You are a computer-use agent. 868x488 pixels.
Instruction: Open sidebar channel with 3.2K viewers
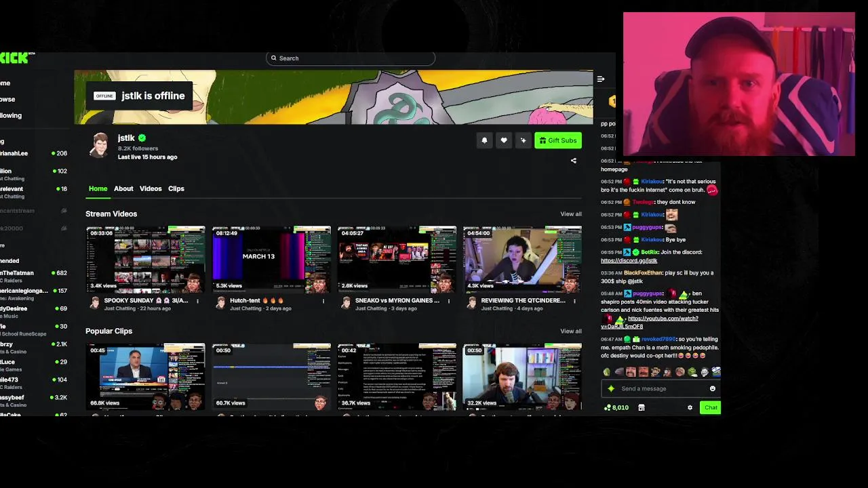[33, 401]
